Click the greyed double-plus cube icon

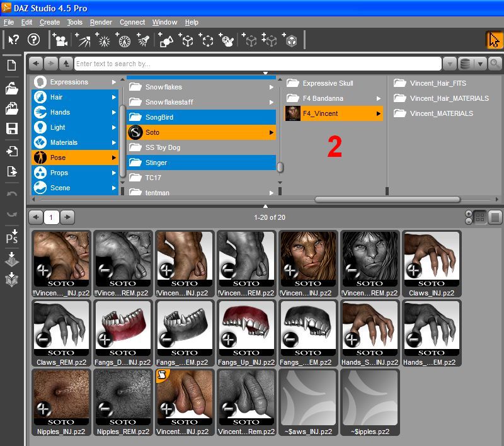tap(270, 40)
